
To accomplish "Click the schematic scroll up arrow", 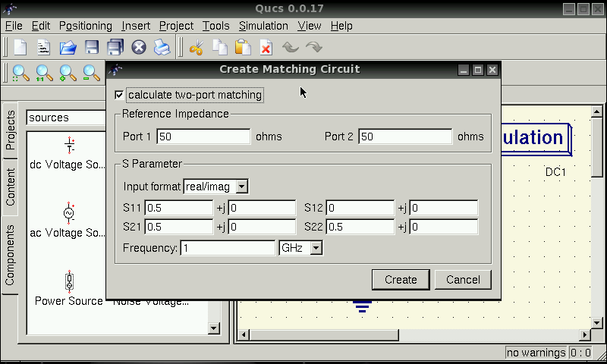I will (x=596, y=112).
